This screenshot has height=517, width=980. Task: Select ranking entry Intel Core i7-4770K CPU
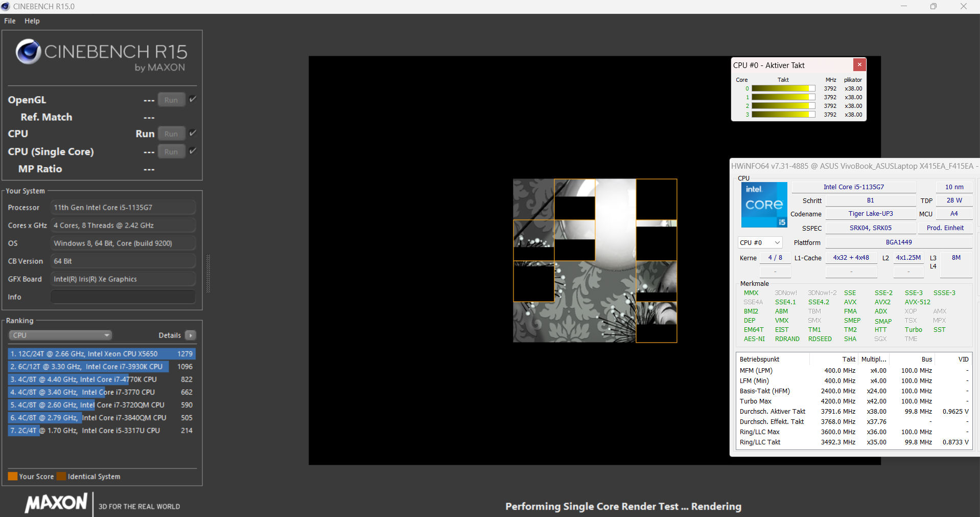pos(102,379)
